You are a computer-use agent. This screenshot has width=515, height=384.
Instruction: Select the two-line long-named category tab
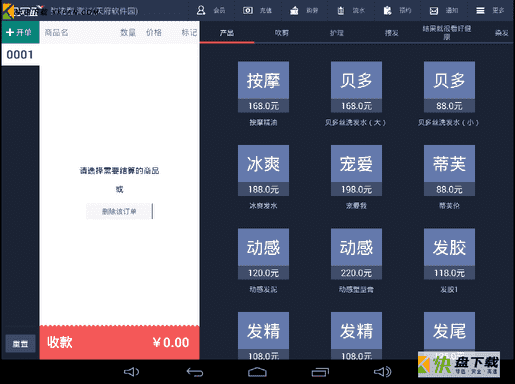(447, 33)
